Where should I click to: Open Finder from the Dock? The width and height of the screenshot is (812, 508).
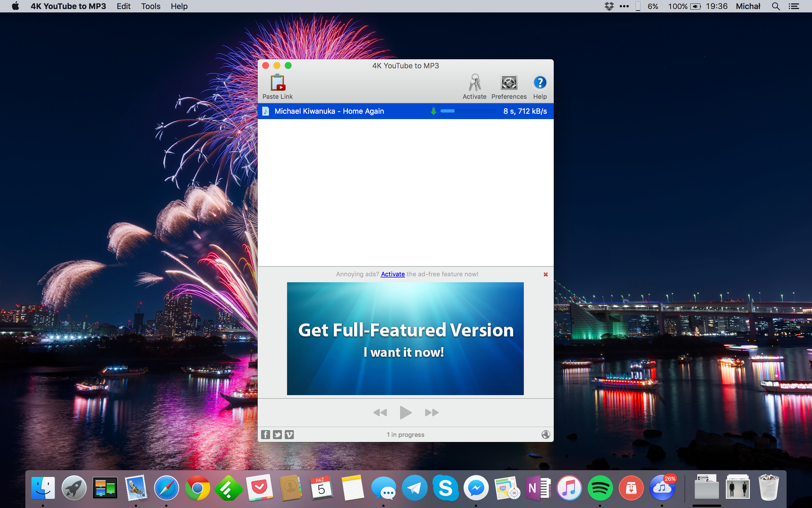click(x=43, y=488)
